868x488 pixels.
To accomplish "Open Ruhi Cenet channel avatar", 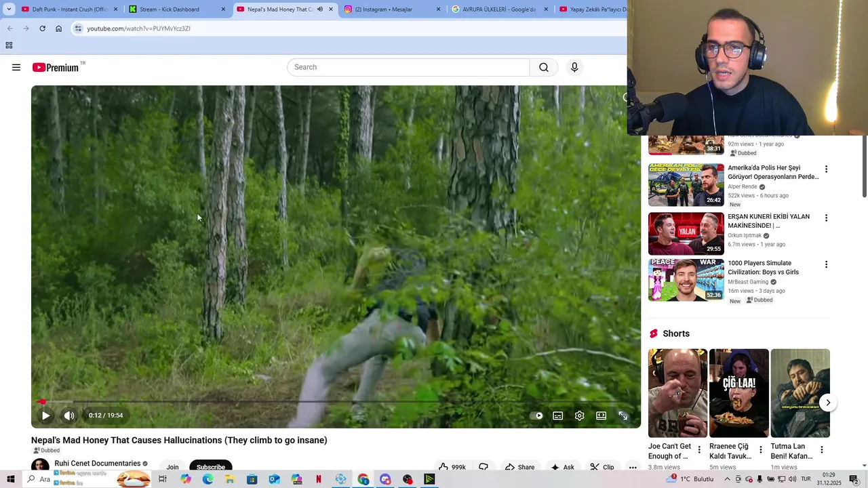I will (40, 466).
